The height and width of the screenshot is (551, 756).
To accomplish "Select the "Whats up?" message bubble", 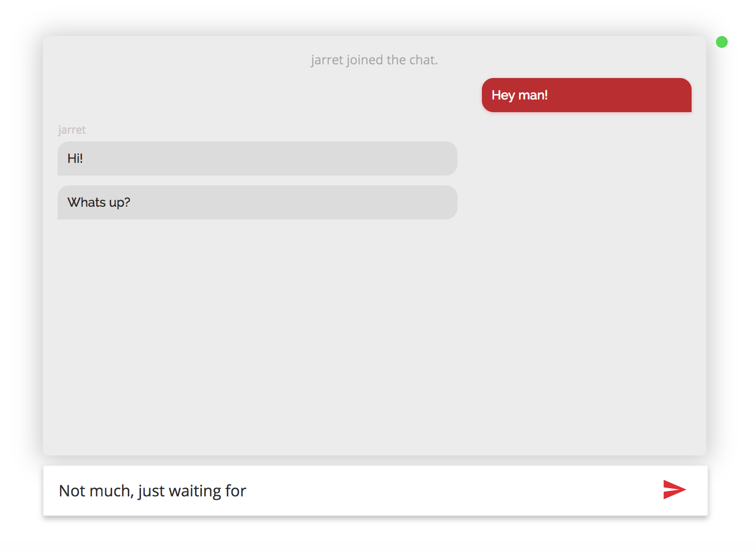I will pos(258,202).
